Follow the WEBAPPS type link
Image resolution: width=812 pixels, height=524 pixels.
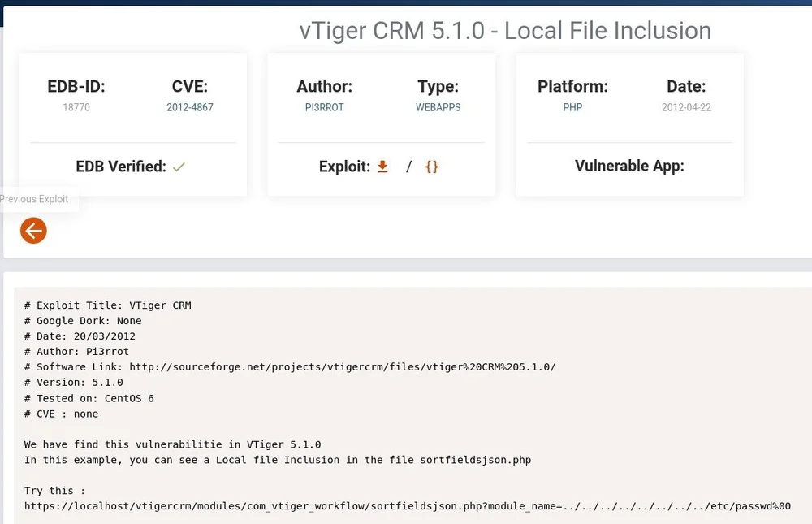pos(438,107)
